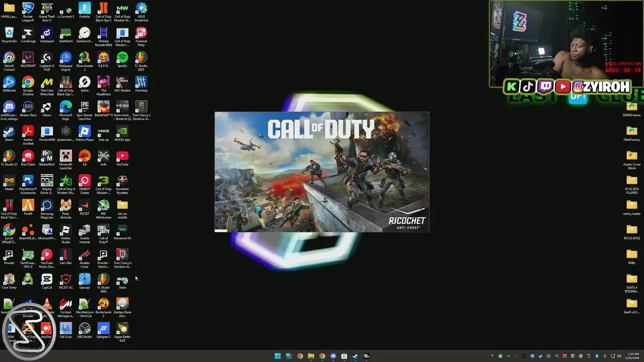Select Call of Duty Black Ops II icon
Screen dimensions: 644x362
(x=103, y=12)
